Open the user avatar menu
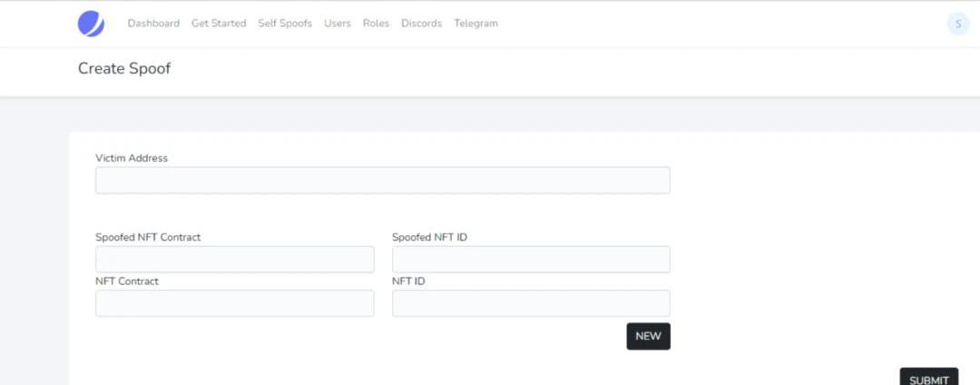980x385 pixels. tap(957, 24)
